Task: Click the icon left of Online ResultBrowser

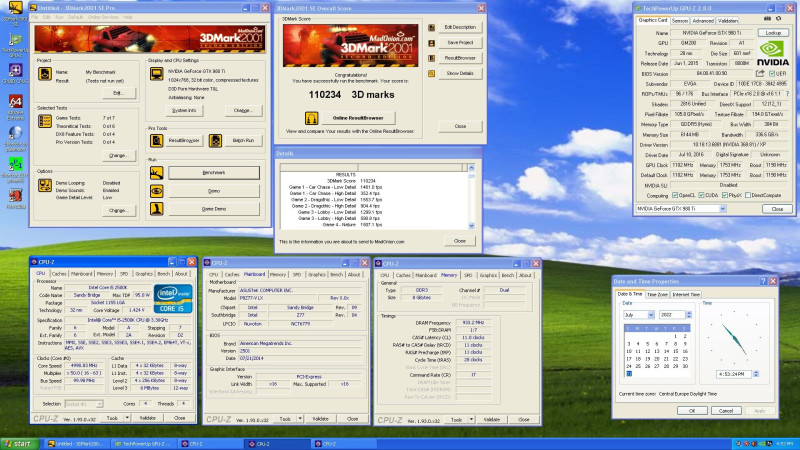Action: (311, 118)
